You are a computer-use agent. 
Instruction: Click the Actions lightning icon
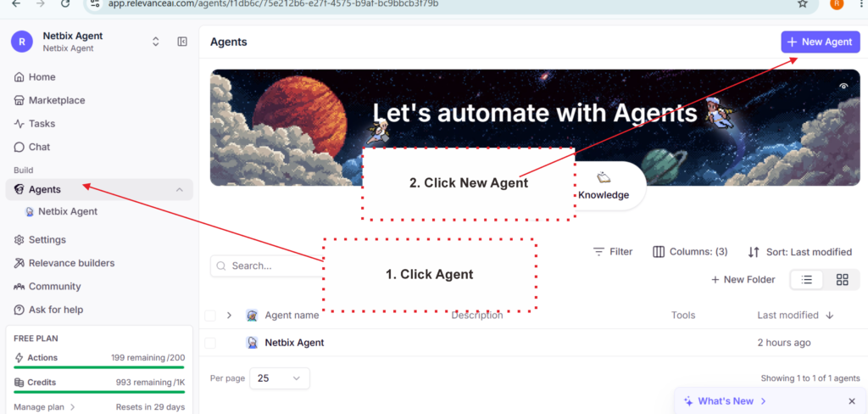19,358
